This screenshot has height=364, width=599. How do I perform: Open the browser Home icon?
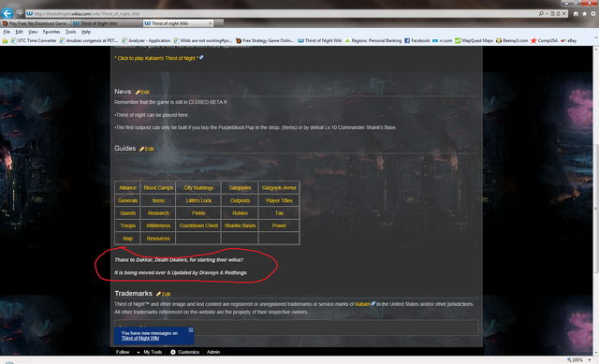pyautogui.click(x=576, y=13)
